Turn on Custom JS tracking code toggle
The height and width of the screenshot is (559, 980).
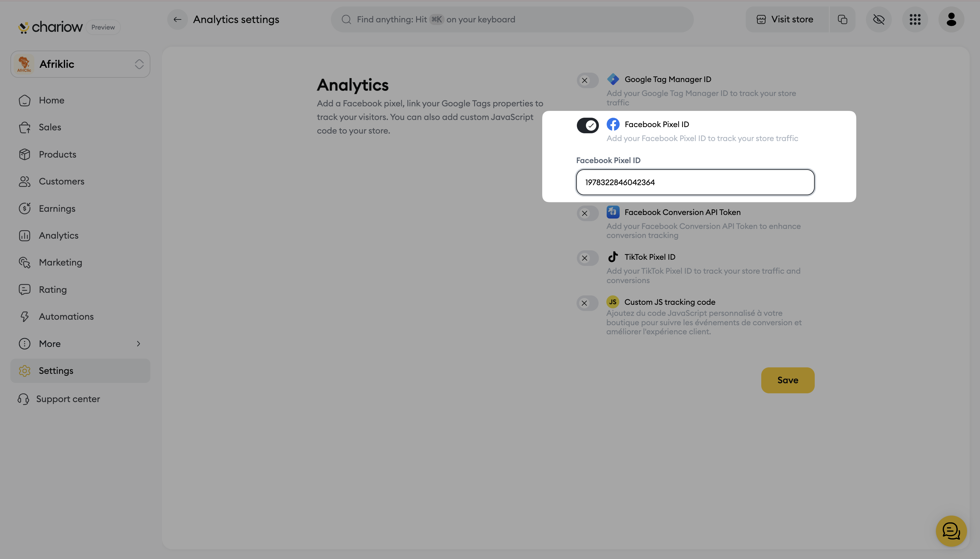click(588, 303)
